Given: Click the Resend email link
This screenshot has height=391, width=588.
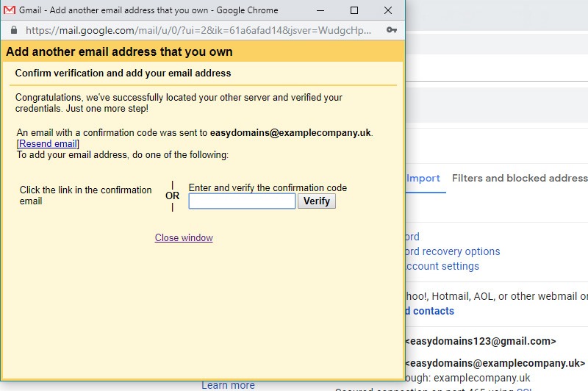Looking at the screenshot, I should coord(48,143).
